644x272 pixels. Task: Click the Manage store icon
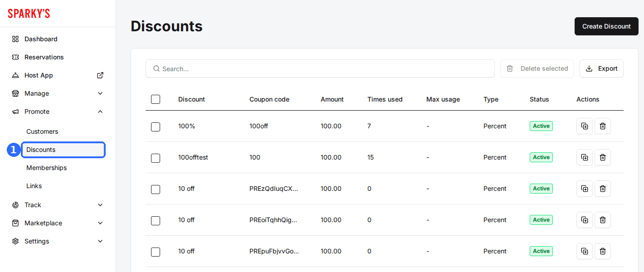15,93
